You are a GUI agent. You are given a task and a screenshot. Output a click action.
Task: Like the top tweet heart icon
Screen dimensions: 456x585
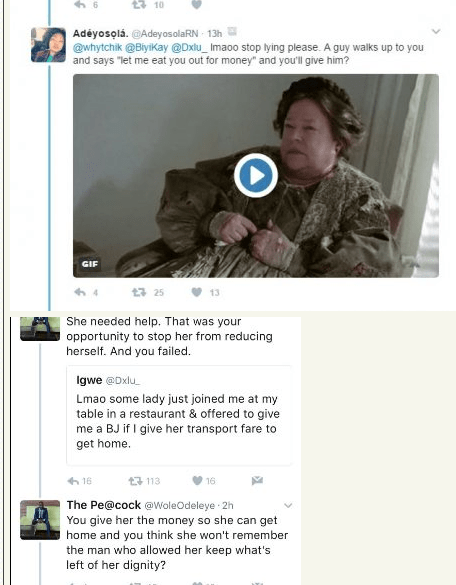pos(197,4)
